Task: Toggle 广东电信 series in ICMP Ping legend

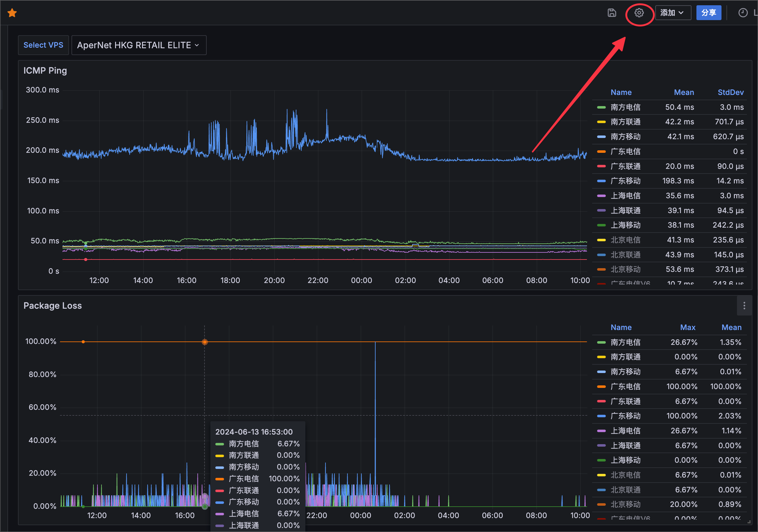Action: tap(625, 152)
